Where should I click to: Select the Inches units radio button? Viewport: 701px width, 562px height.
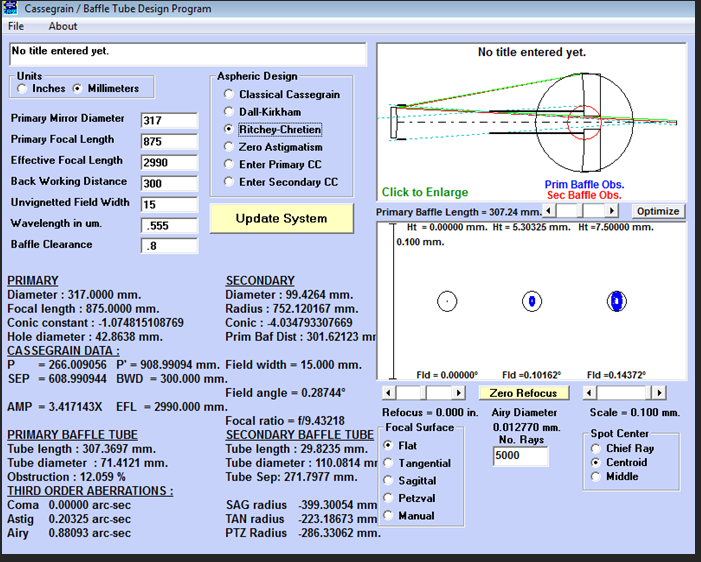click(23, 89)
